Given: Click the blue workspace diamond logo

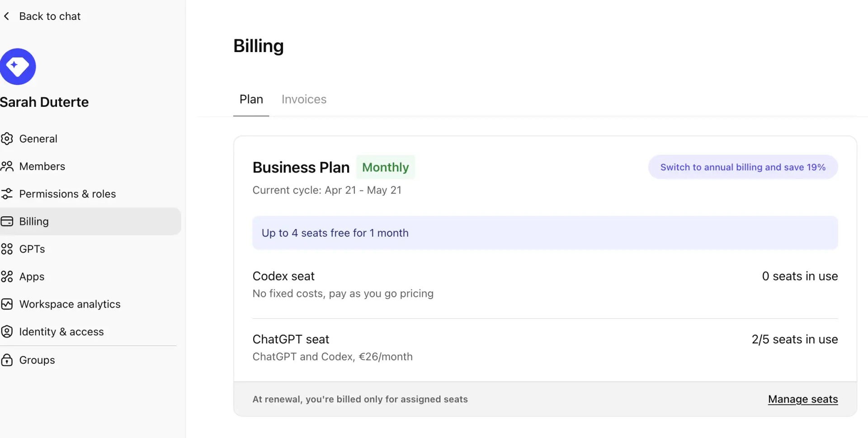Looking at the screenshot, I should [17, 67].
